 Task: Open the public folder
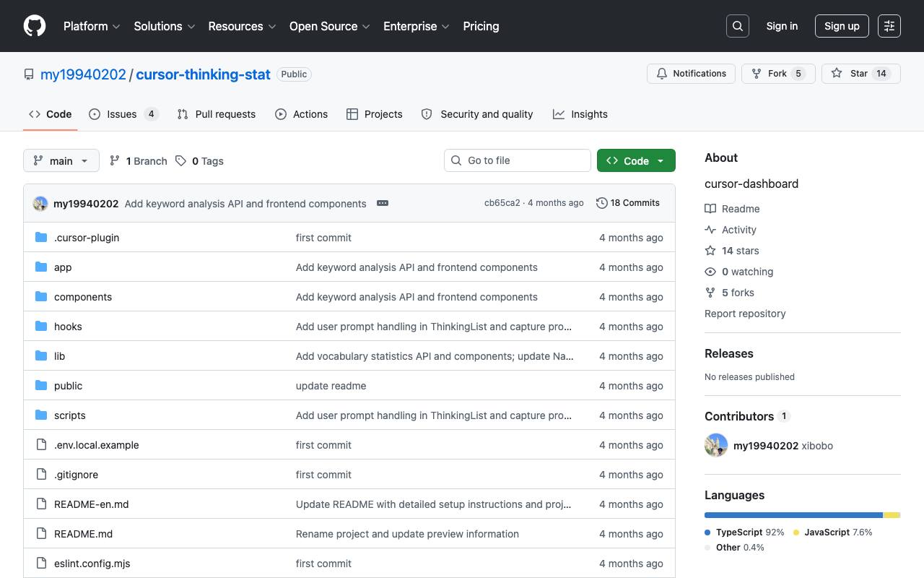pyautogui.click(x=68, y=386)
